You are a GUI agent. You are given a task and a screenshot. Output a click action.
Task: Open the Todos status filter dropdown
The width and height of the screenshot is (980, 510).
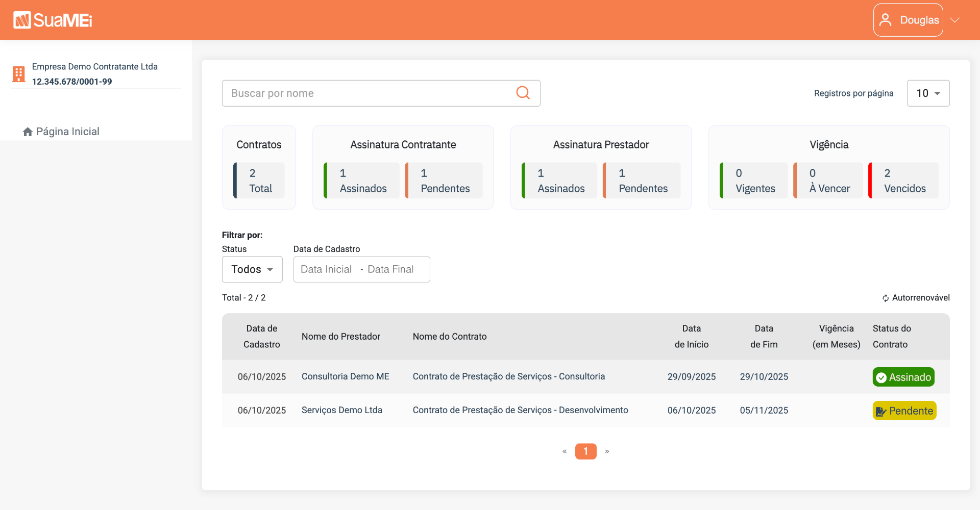pyautogui.click(x=252, y=269)
